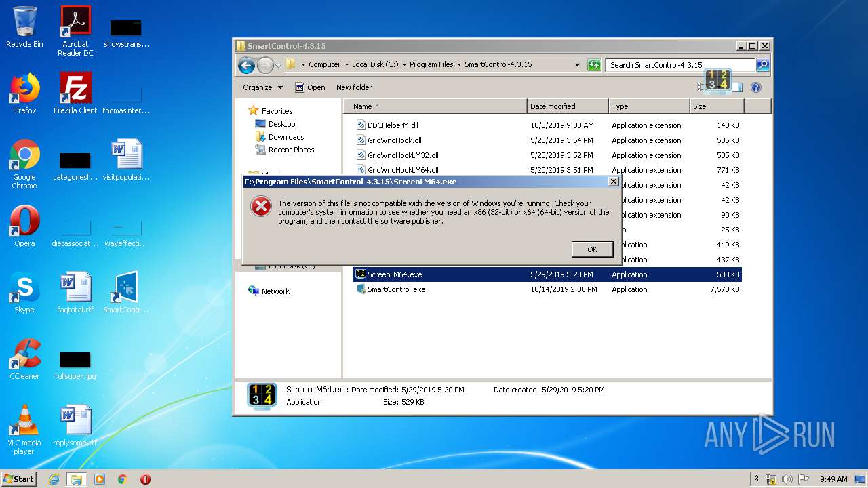Open faqtotal.rtf document on desktop
The width and height of the screenshot is (868, 488).
[x=75, y=292]
